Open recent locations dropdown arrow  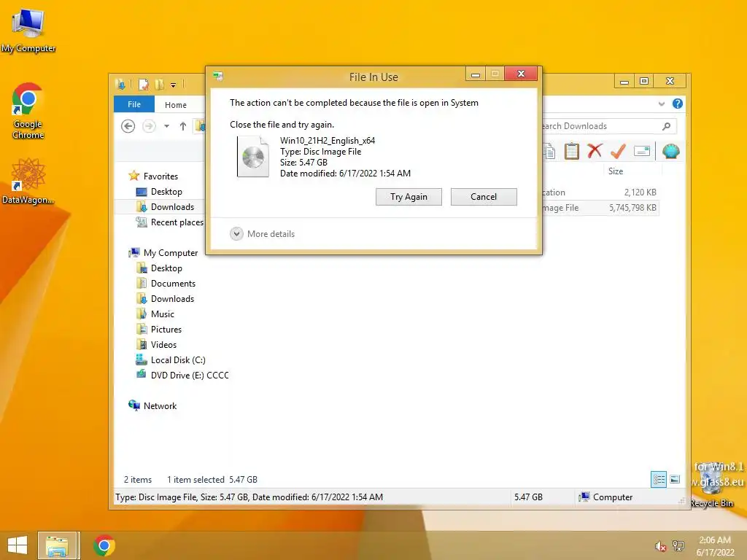(x=166, y=126)
